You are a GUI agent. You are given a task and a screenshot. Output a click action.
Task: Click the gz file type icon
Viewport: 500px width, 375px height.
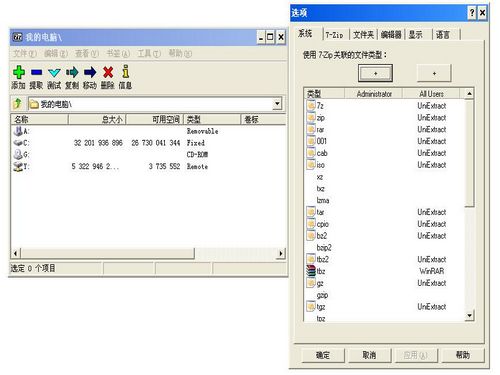[311, 283]
